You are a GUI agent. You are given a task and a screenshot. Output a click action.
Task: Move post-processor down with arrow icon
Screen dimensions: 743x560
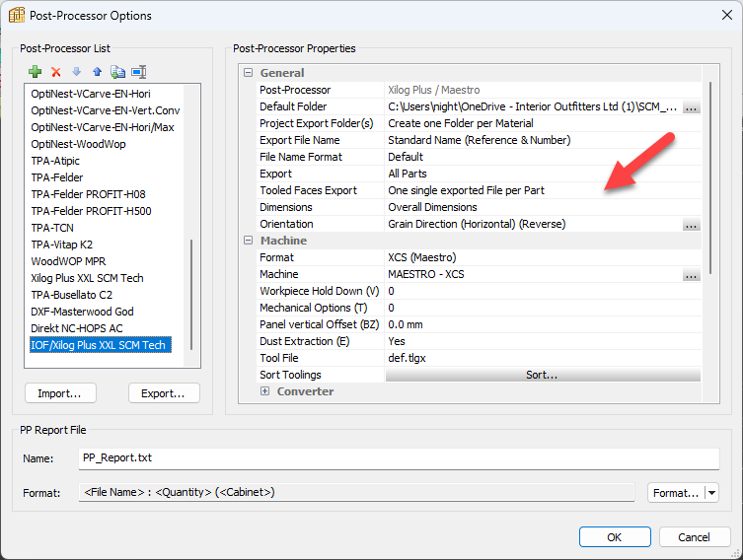76,72
